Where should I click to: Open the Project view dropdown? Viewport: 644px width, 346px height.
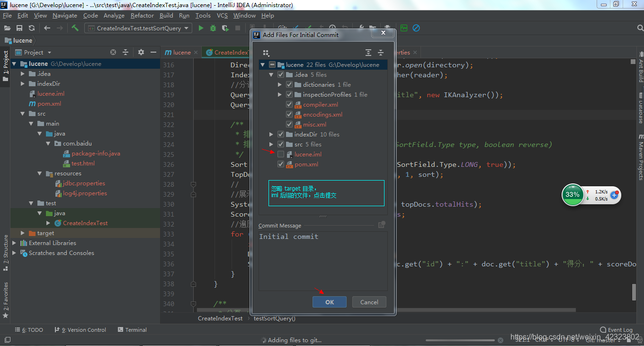click(49, 52)
